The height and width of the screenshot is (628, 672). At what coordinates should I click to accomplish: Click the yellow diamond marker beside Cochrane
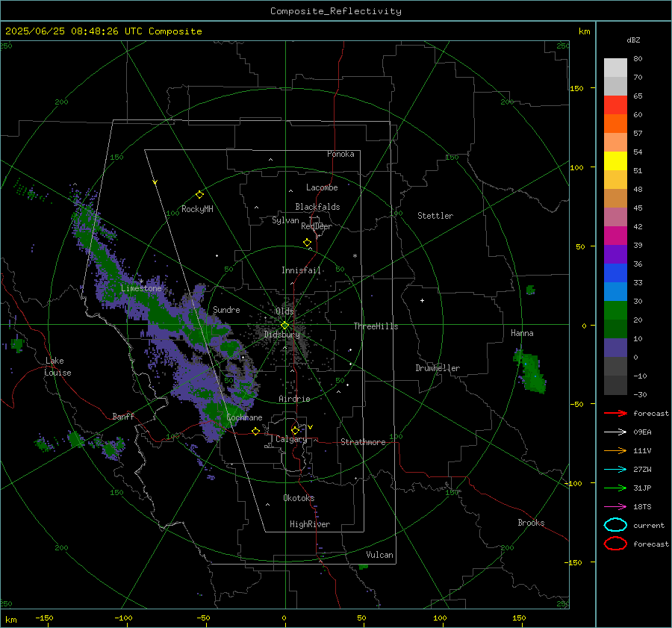click(256, 431)
